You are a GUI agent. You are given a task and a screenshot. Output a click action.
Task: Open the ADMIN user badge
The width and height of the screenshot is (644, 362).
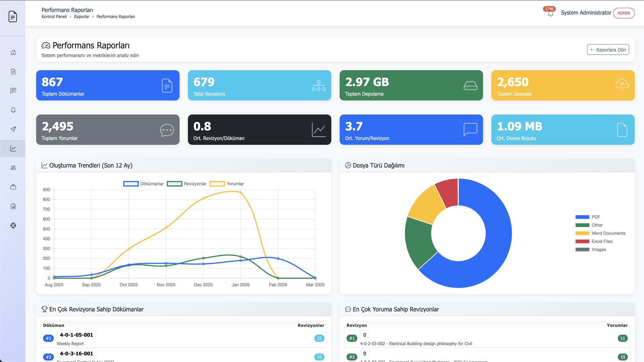coord(624,13)
